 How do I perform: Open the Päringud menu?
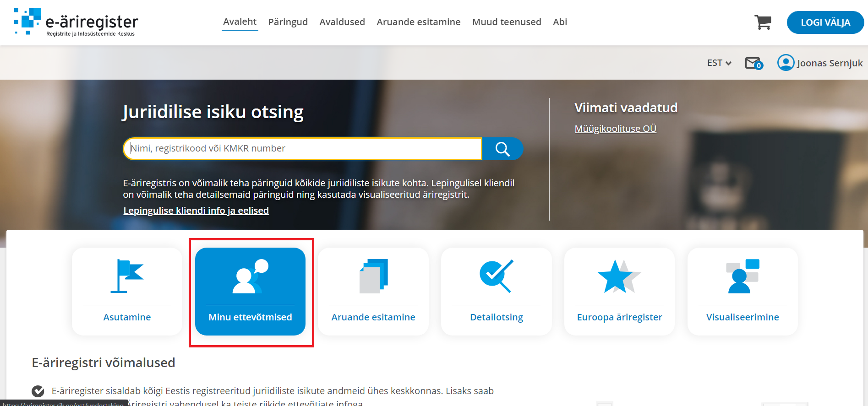[x=288, y=22]
